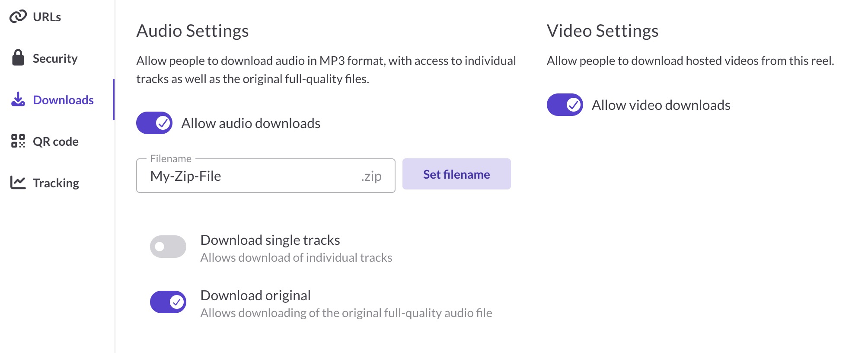Click the Set filename button

(456, 174)
